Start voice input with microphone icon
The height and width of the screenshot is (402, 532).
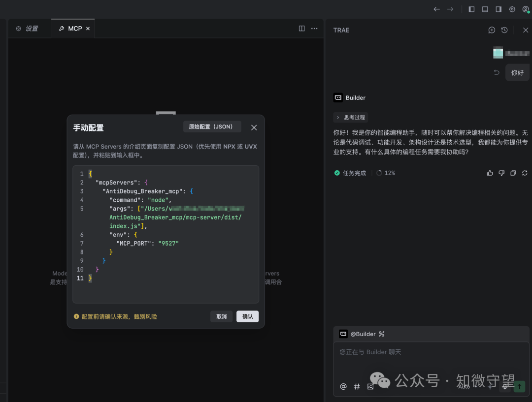[505, 386]
